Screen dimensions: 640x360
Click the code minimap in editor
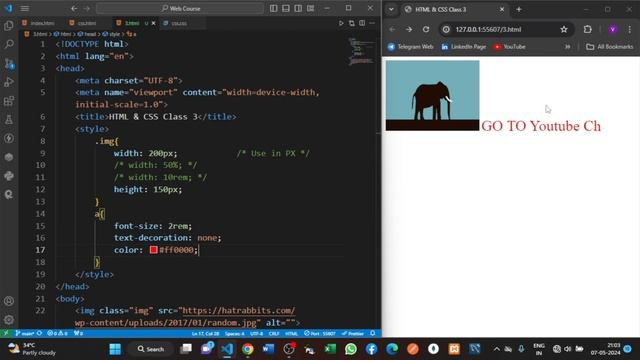click(361, 51)
